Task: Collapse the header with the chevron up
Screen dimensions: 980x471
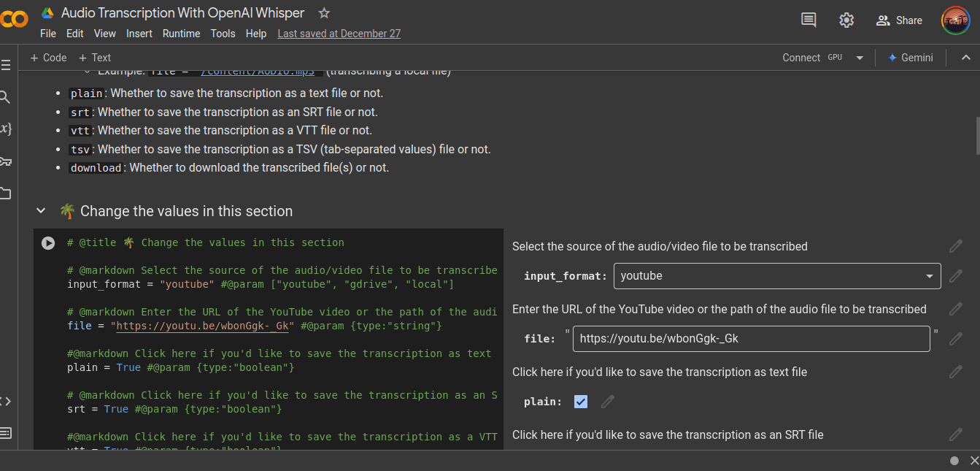Action: pyautogui.click(x=965, y=58)
